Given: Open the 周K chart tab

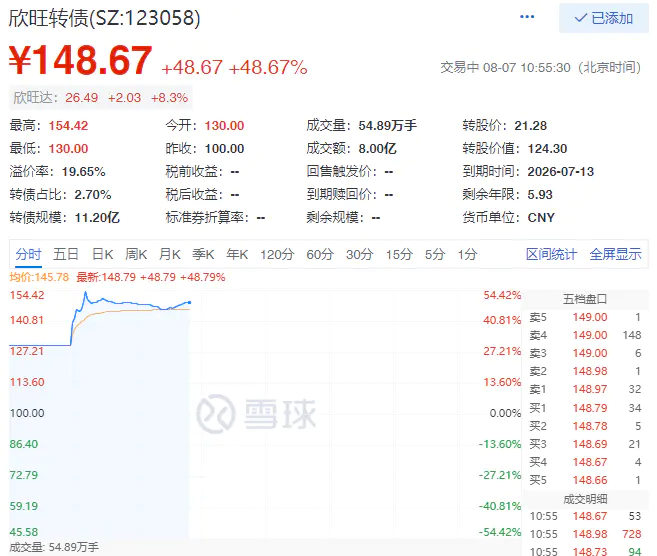Looking at the screenshot, I should [x=136, y=254].
